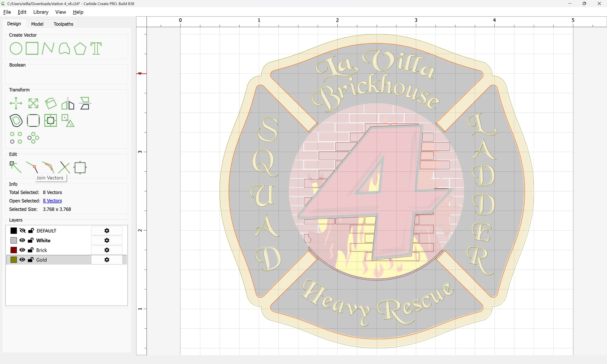Lock the Gold layer
Screen dimensions: 607x364
(x=31, y=260)
